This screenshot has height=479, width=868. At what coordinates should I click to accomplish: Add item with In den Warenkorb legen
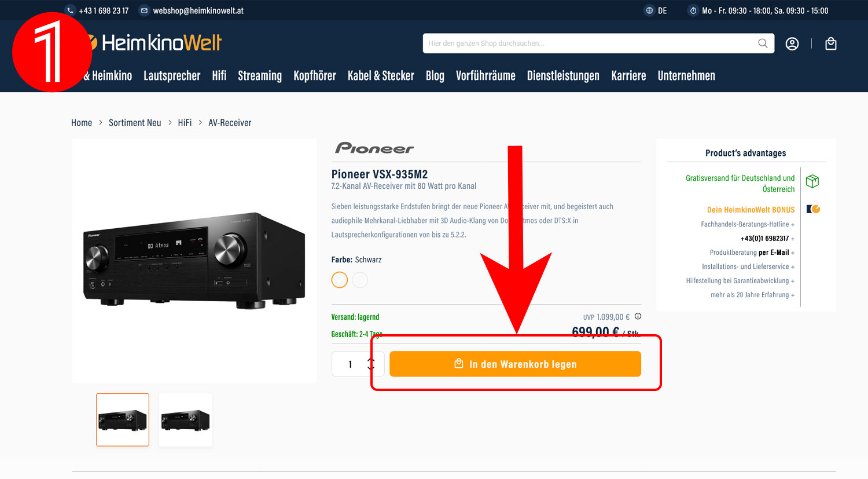tap(515, 364)
